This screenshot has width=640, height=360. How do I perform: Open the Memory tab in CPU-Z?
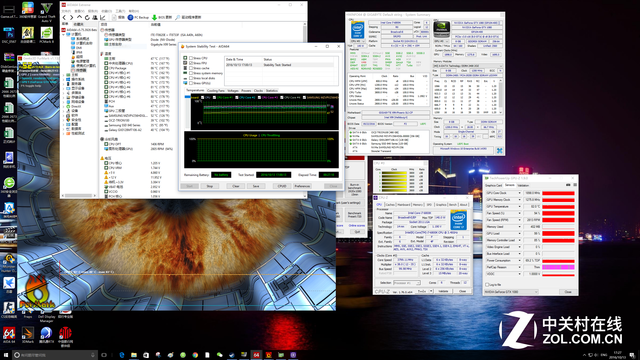tap(418, 204)
